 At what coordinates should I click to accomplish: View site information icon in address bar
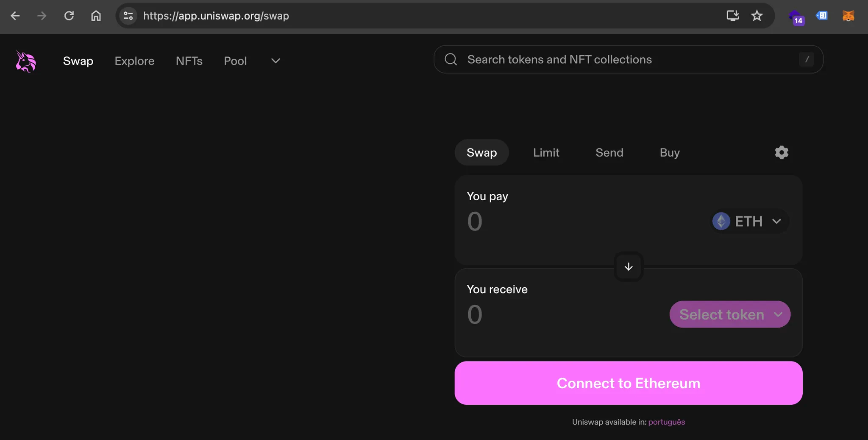coord(128,16)
